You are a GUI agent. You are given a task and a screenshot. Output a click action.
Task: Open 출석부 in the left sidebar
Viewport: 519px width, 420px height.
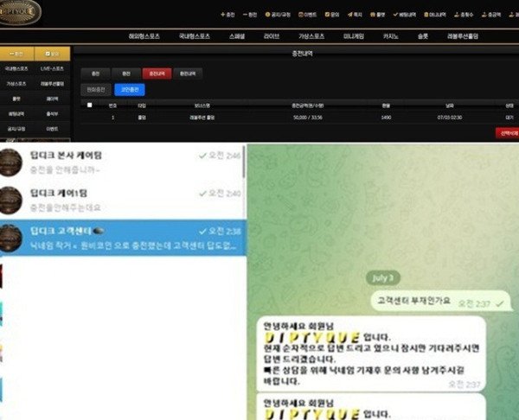click(x=52, y=114)
